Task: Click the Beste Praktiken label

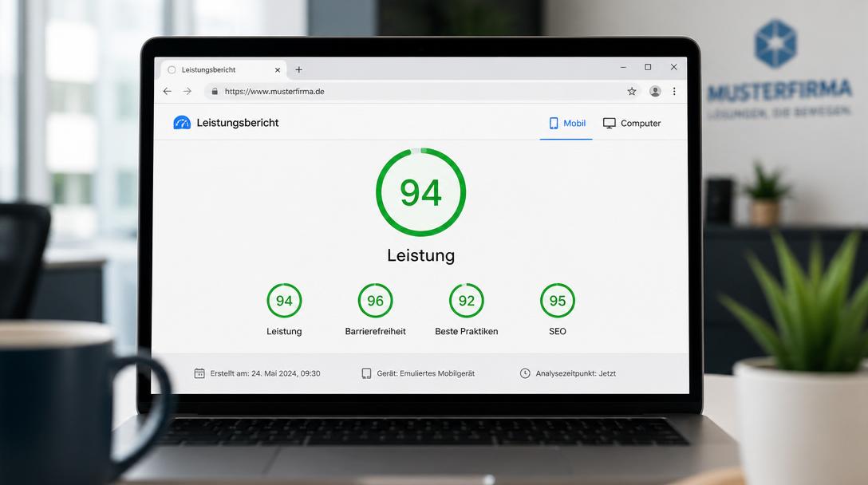Action: 467,331
